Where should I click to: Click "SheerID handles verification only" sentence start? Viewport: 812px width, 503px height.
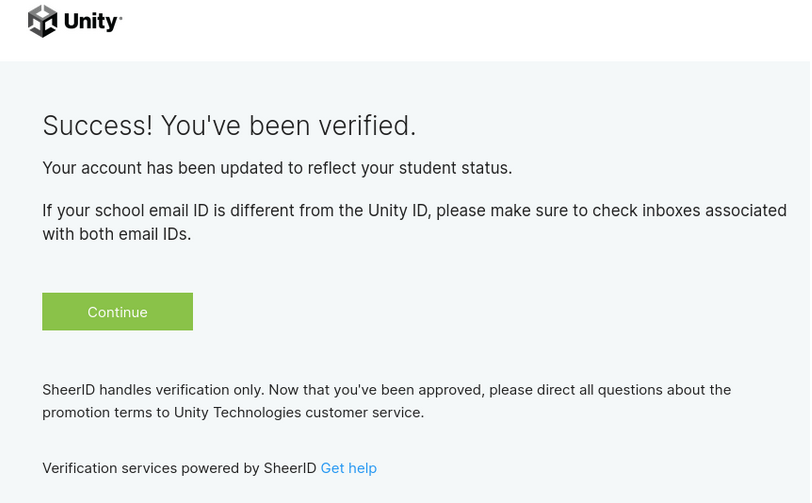pos(153,390)
